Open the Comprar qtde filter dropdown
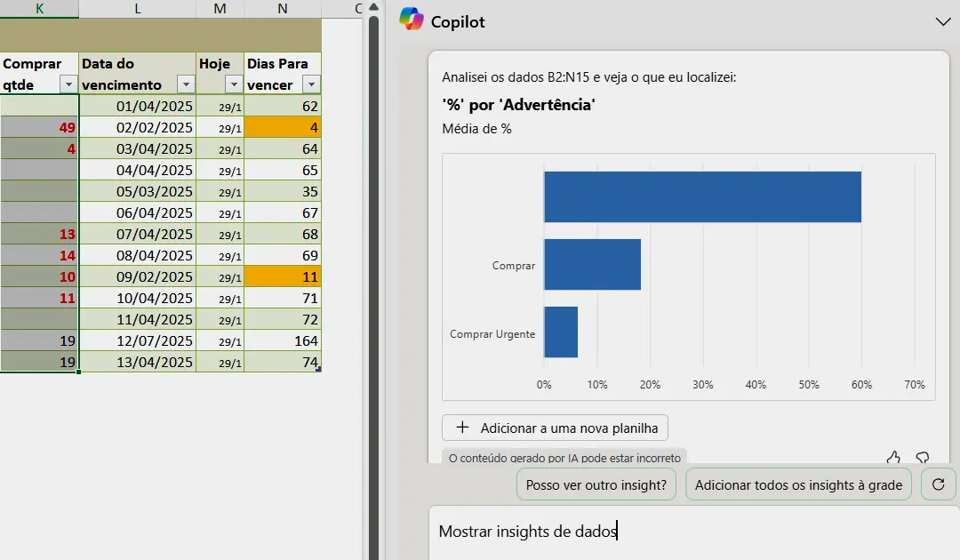This screenshot has height=560, width=960. click(x=68, y=84)
